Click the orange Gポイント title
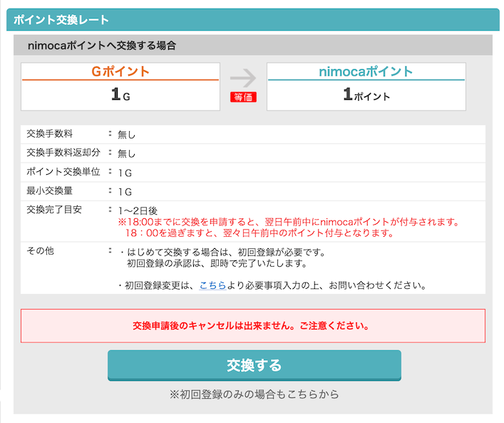The image size is (504, 423). (120, 71)
